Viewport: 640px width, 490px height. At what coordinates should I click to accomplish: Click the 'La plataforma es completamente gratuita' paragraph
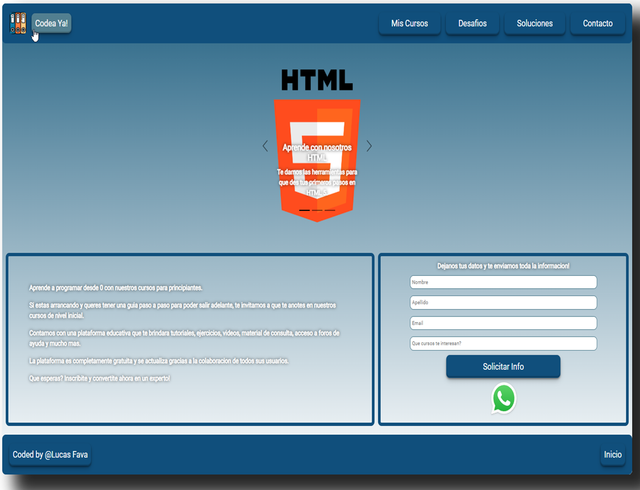[159, 361]
